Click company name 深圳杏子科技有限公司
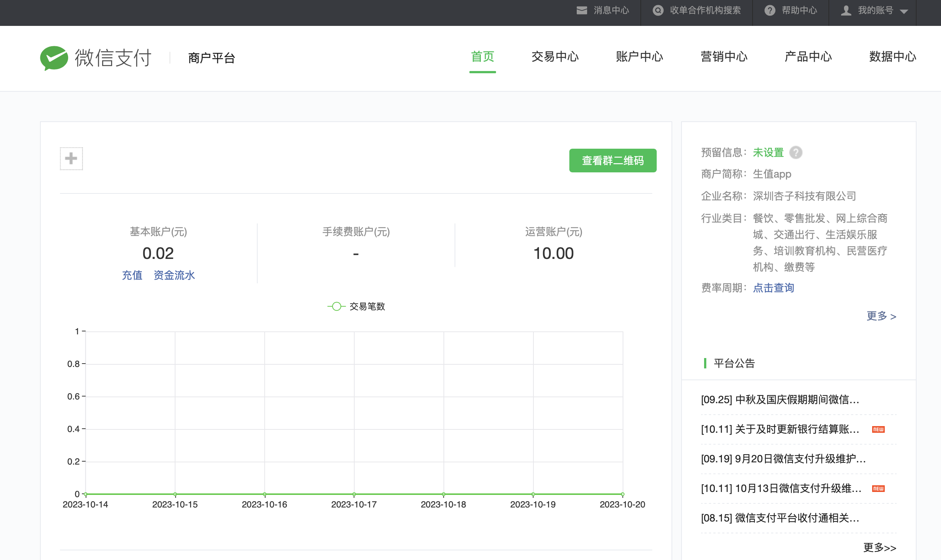Viewport: 941px width, 560px height. click(804, 196)
